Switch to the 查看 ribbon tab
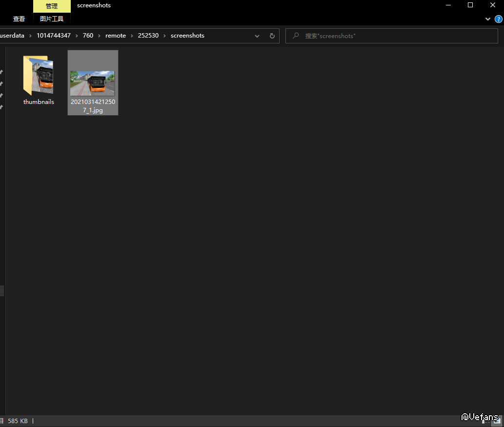The width and height of the screenshot is (504, 427). click(19, 19)
